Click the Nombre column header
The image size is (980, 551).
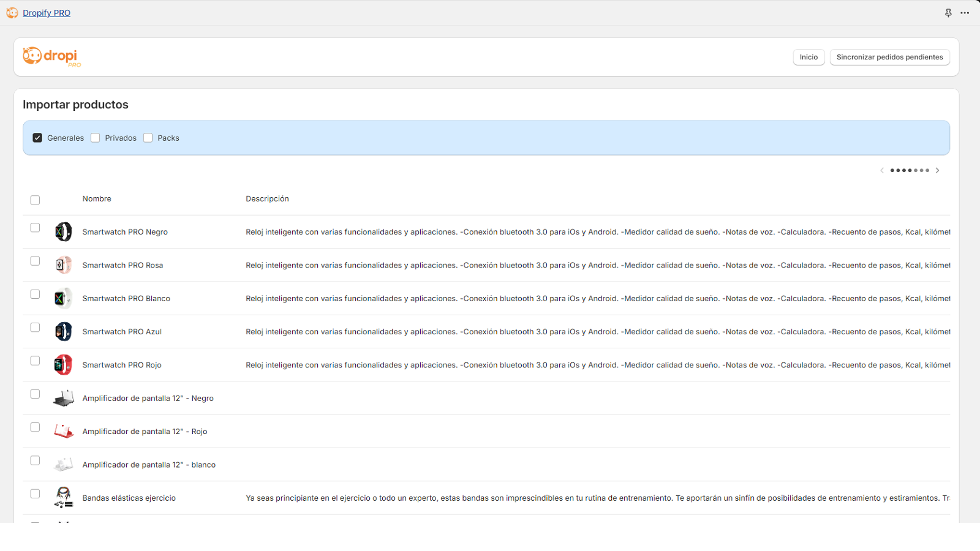click(97, 199)
